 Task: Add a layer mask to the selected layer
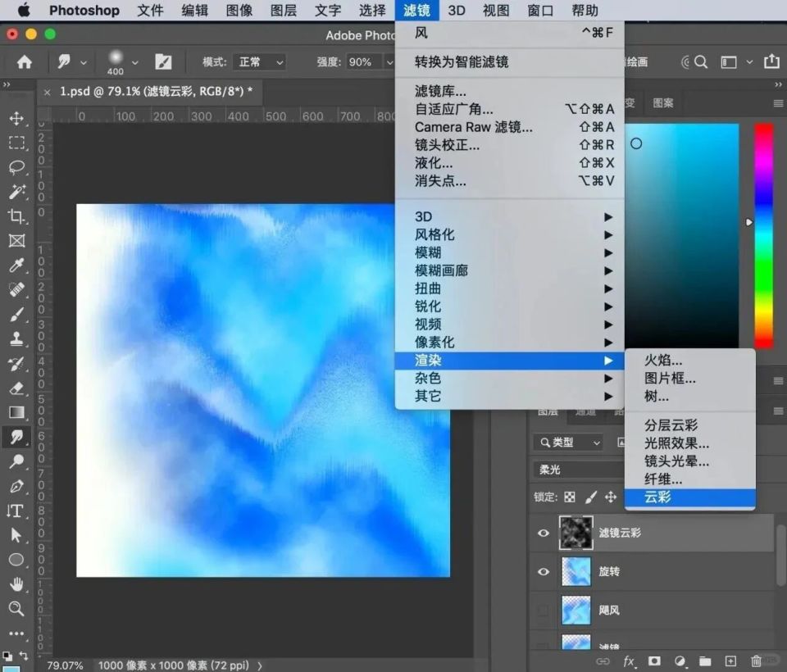tap(654, 661)
